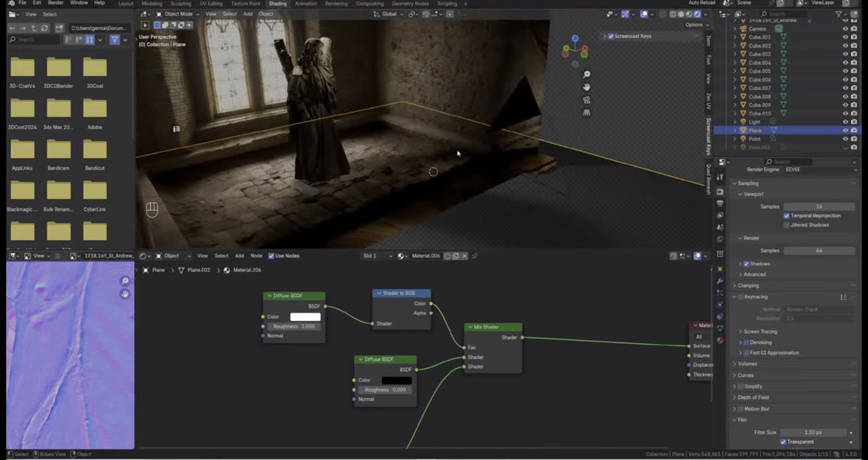Go forward in the file browser
Viewport: 868px width, 460px height.
pos(23,28)
